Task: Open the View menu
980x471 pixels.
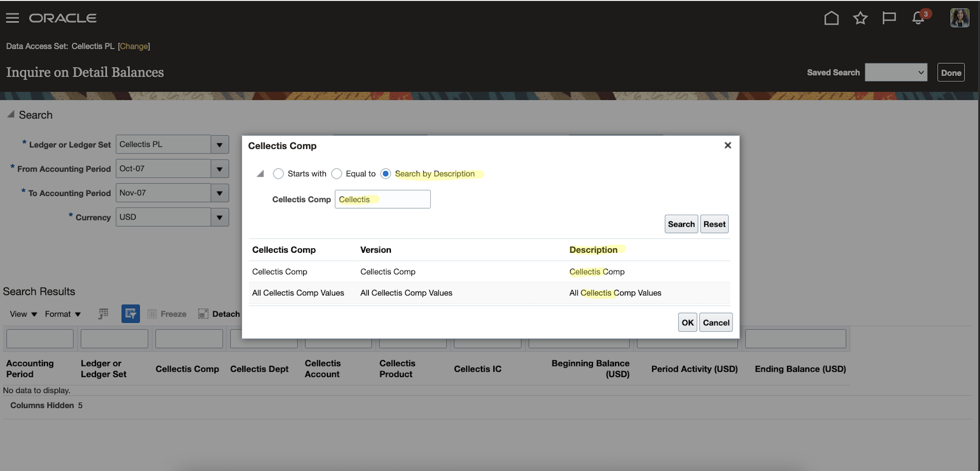Action: pyautogui.click(x=23, y=314)
